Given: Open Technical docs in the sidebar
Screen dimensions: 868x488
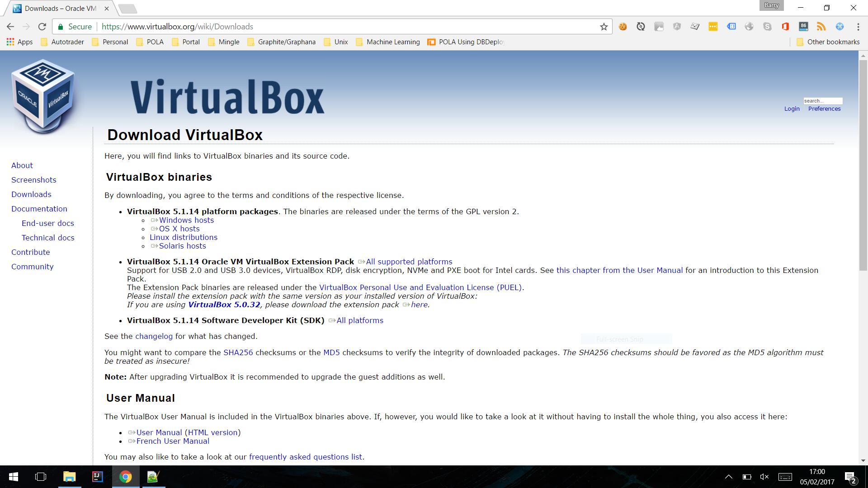Looking at the screenshot, I should (x=48, y=238).
